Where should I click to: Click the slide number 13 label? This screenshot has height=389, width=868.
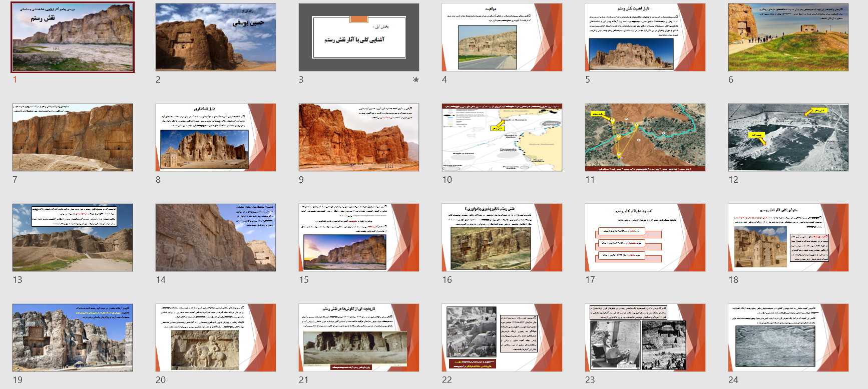(18, 280)
